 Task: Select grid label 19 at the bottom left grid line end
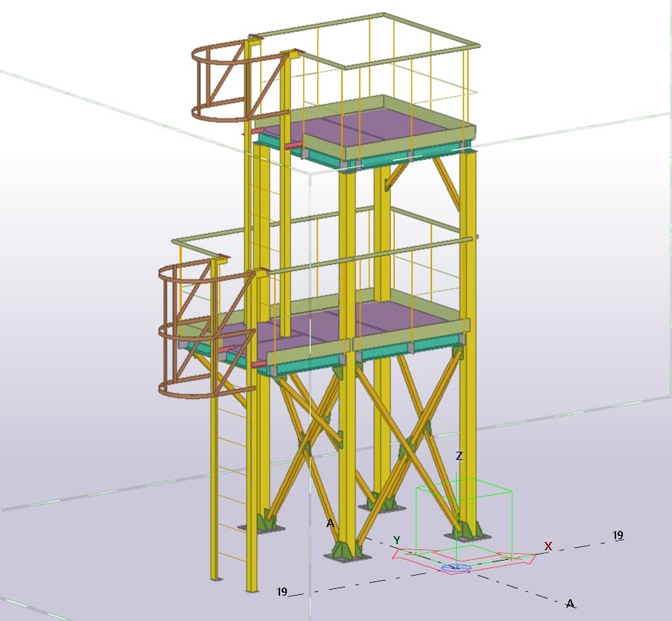coord(282,591)
